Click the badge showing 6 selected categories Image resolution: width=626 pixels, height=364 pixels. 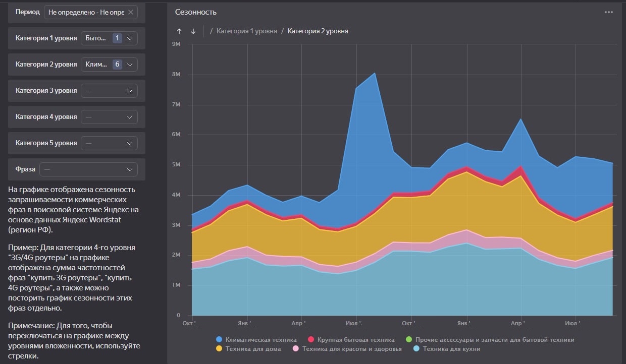(x=117, y=65)
